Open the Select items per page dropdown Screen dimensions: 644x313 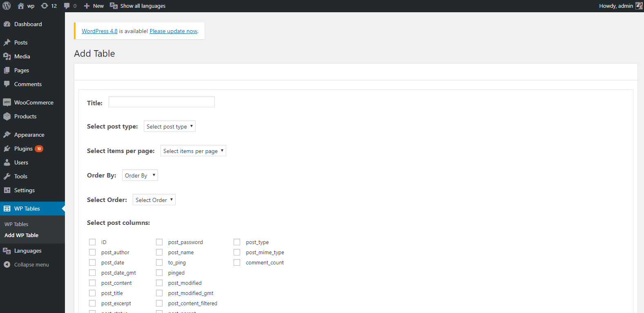[x=193, y=151]
